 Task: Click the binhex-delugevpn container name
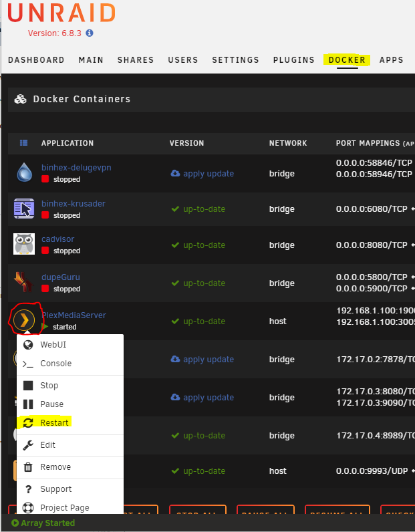click(x=76, y=168)
